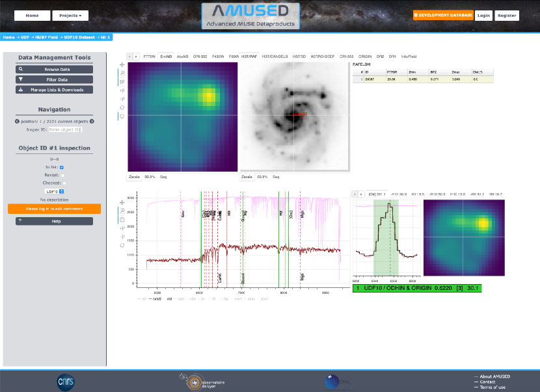The height and width of the screenshot is (392, 540).
Task: Reset the spectrum plot view
Action: pos(122,245)
